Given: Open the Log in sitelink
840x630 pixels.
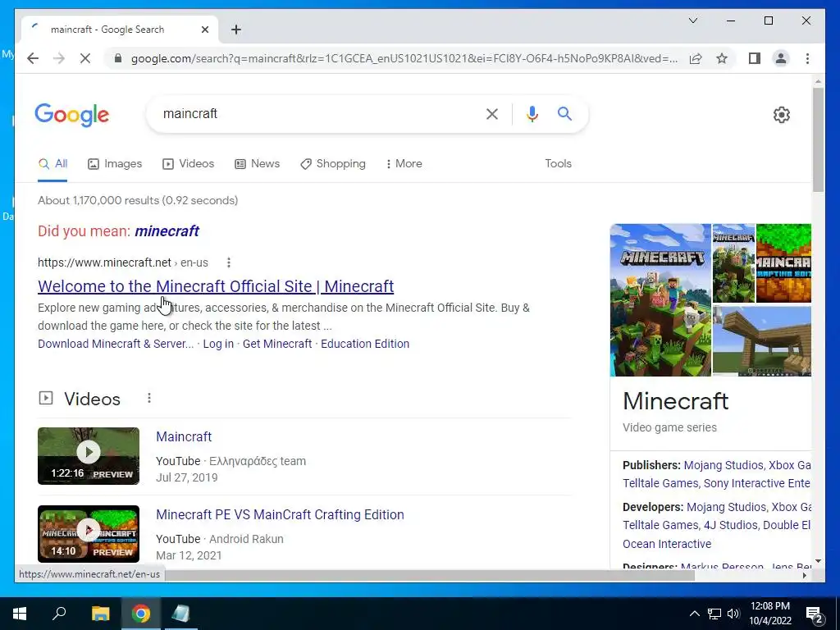Looking at the screenshot, I should [218, 344].
